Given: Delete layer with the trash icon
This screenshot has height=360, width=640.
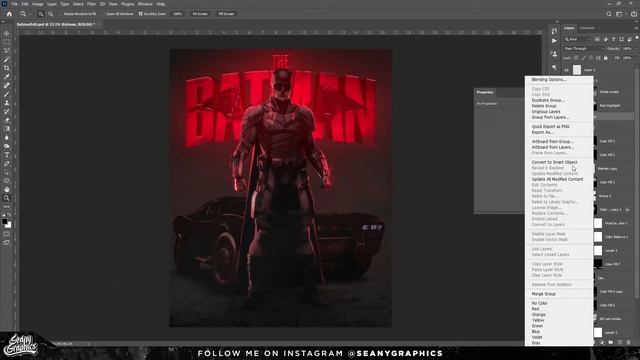Looking at the screenshot, I should 628,342.
